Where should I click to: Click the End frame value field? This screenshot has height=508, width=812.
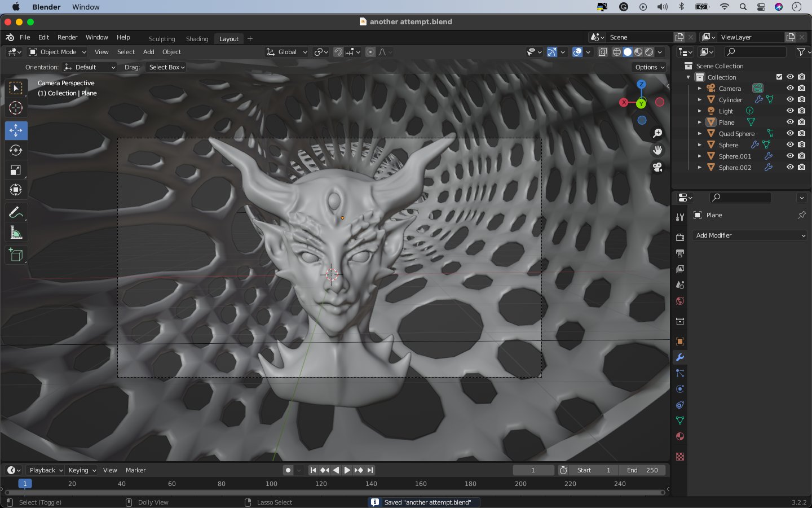[642, 470]
